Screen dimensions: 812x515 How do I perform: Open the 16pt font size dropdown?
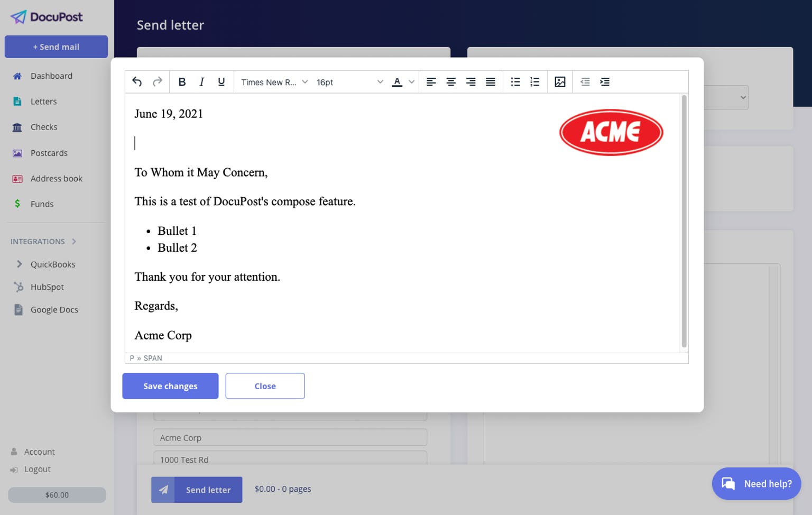click(x=349, y=82)
